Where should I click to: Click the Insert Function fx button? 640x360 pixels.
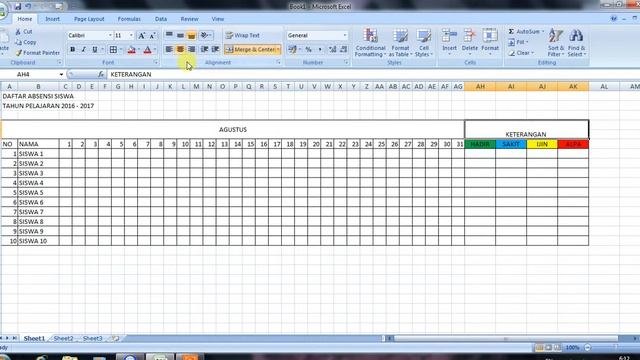(100, 74)
